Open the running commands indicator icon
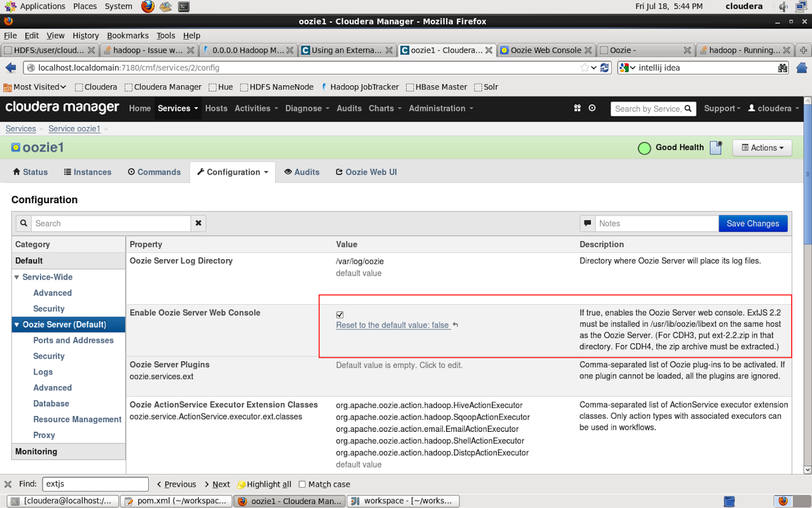The width and height of the screenshot is (812, 508). [x=592, y=108]
